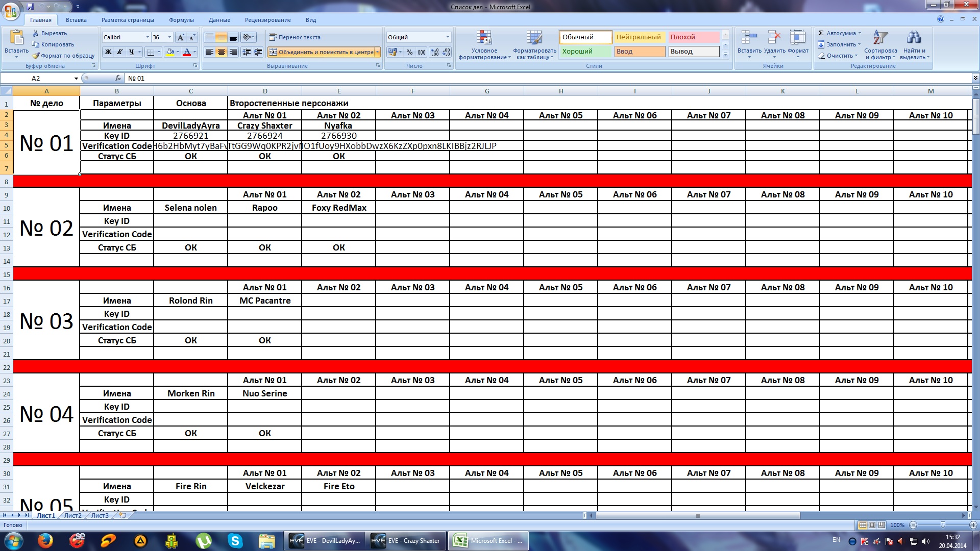Image resolution: width=980 pixels, height=551 pixels.
Task: Click the zoom slider in status bar
Action: pos(943,525)
